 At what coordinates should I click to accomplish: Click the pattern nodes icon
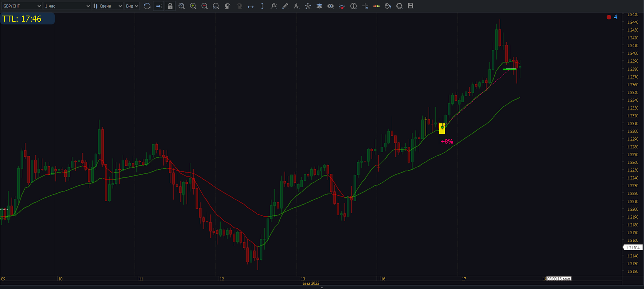click(308, 6)
